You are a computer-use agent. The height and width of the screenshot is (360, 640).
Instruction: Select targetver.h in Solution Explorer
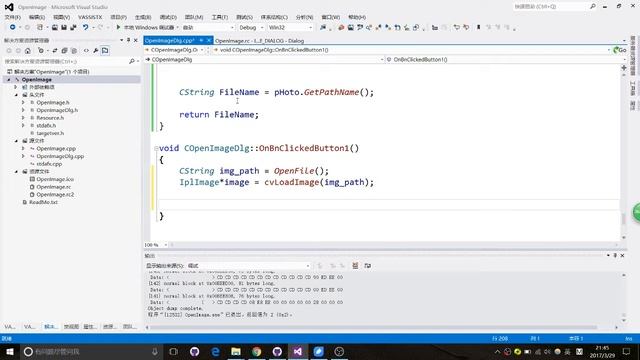(50, 133)
